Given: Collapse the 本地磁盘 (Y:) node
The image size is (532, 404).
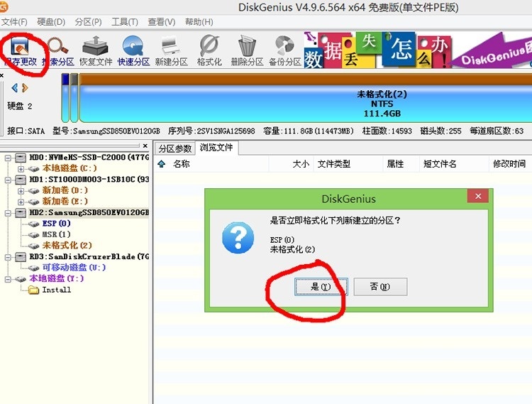Looking at the screenshot, I should pyautogui.click(x=8, y=279).
